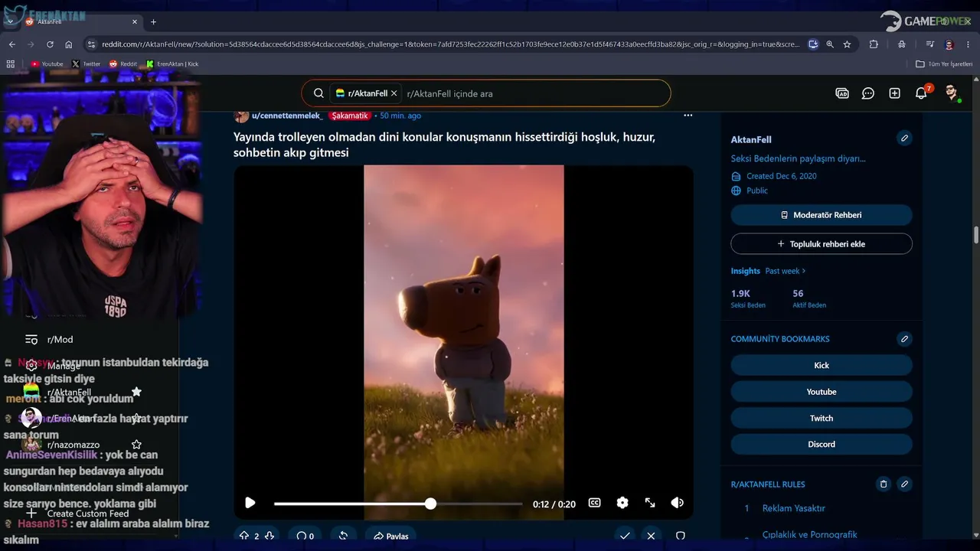
Task: Open the Tüm Yer İşaretleri bookmarks folder
Action: click(944, 64)
